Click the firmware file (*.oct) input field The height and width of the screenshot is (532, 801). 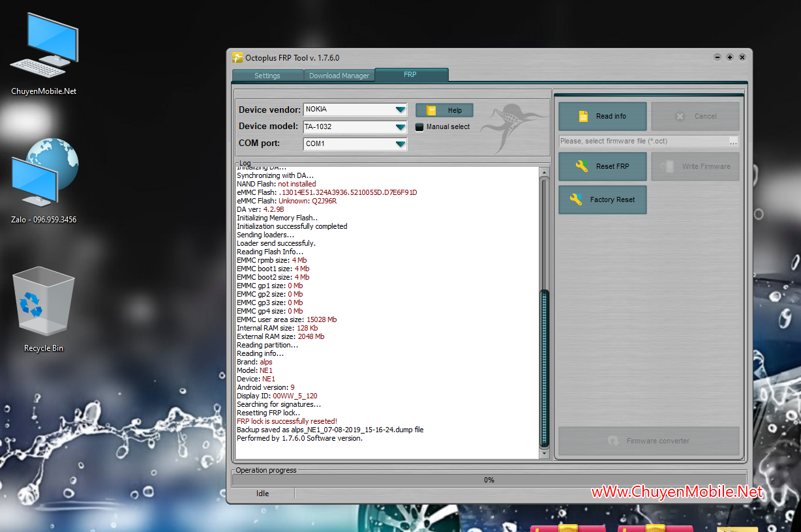click(x=644, y=141)
